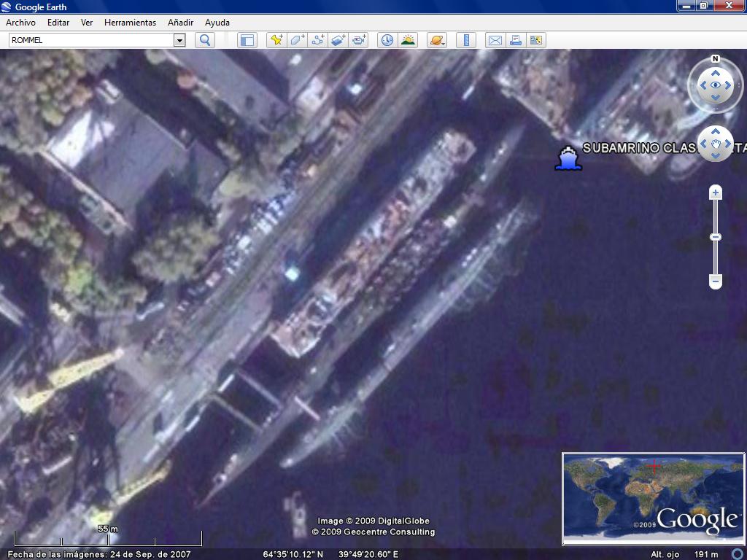Open the Ayuda menu
Viewport: 747px width, 560px height.
point(217,23)
